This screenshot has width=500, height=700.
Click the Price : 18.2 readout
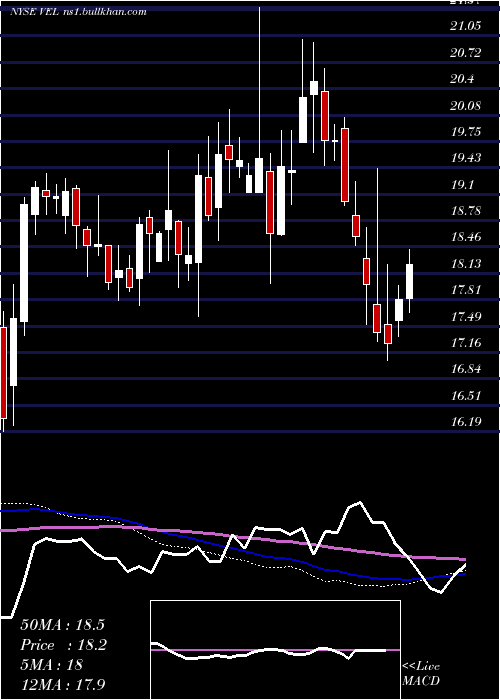point(63,645)
